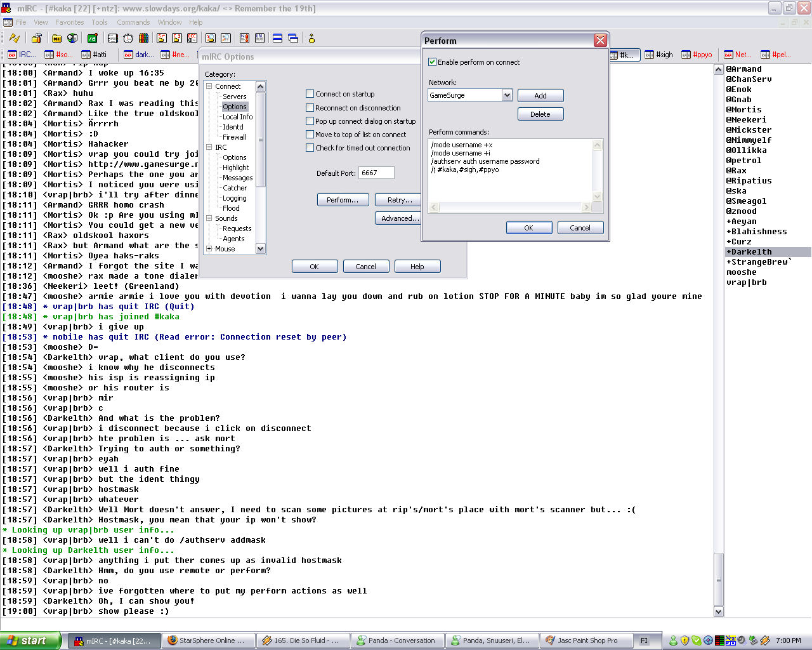Switch to the #ppyo channel tab

[x=697, y=55]
